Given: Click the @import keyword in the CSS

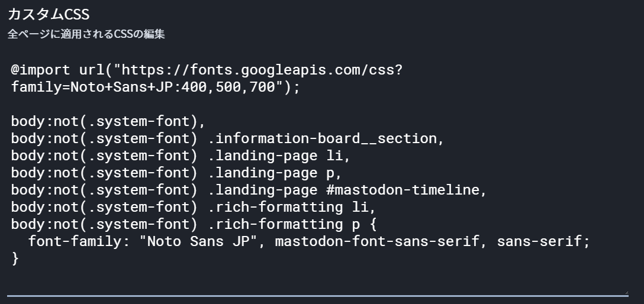Looking at the screenshot, I should 40,70.
